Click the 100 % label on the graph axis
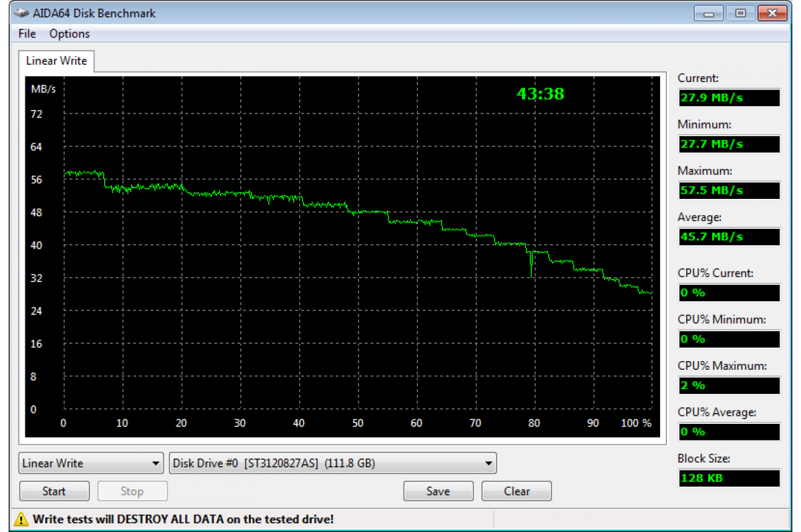Image resolution: width=801 pixels, height=532 pixels. [x=636, y=423]
